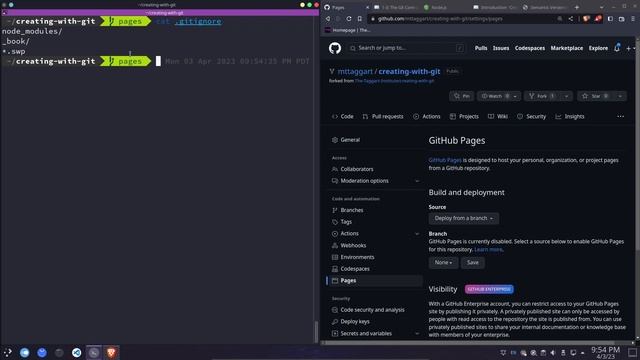This screenshot has width=640, height=360.
Task: Open the Wiki repository tab
Action: [498, 116]
